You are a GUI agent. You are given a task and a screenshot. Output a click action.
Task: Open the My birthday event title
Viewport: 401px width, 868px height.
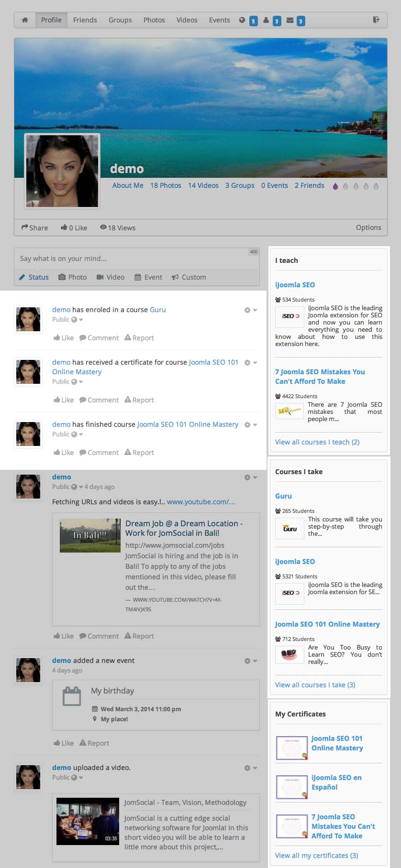click(112, 691)
